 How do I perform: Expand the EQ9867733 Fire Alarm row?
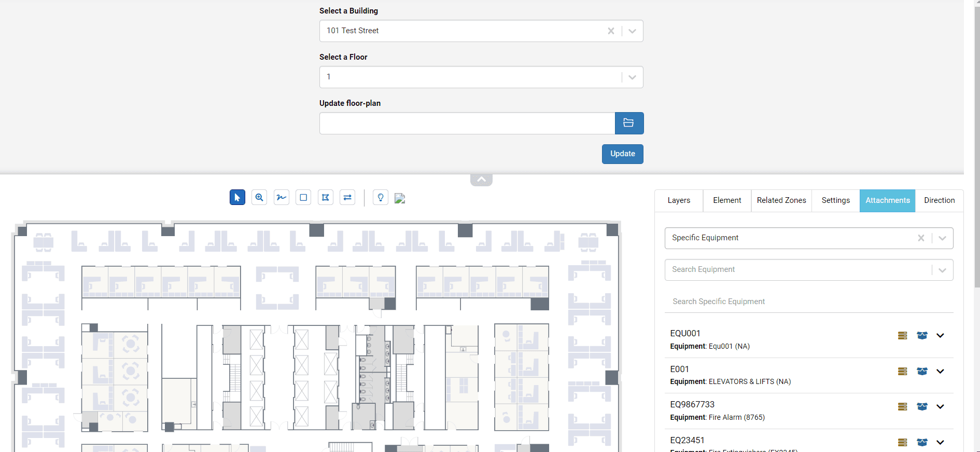pyautogui.click(x=940, y=407)
